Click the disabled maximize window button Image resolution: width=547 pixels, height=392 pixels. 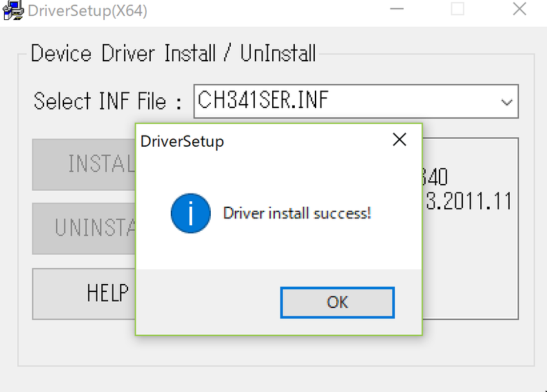(x=457, y=10)
